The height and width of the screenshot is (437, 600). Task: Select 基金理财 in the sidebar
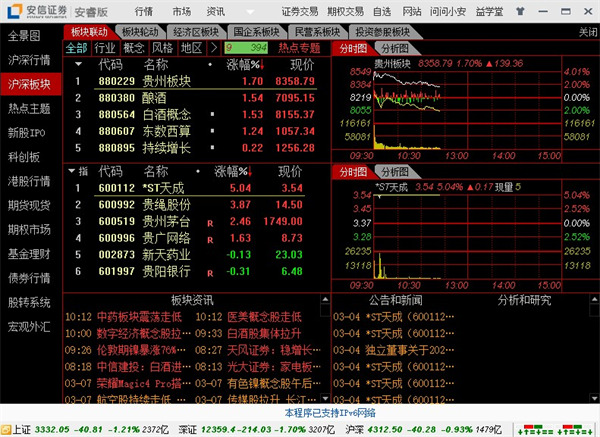(x=29, y=254)
